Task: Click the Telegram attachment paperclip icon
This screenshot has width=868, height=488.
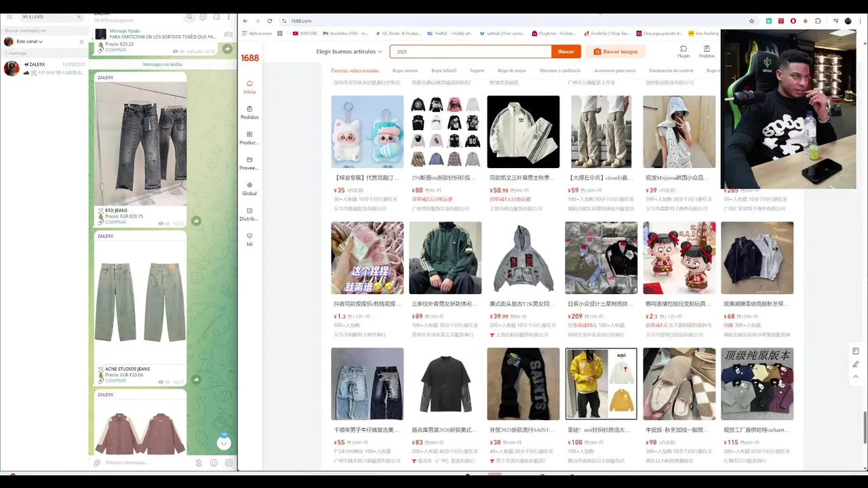Action: pyautogui.click(x=97, y=463)
